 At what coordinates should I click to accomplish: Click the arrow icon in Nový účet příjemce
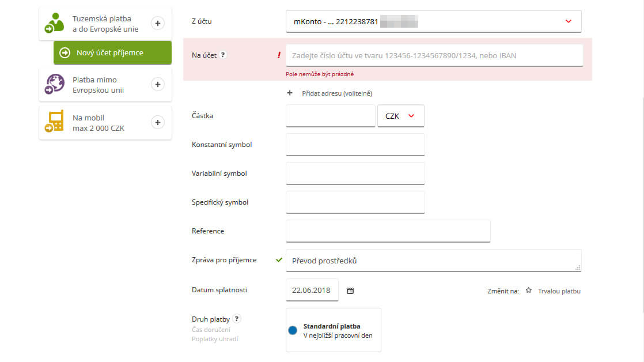point(65,52)
